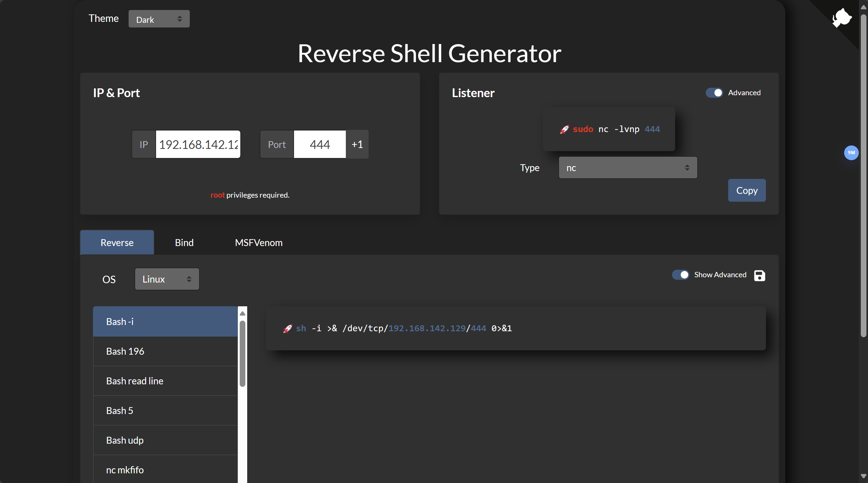Click the blue 9M circular badge
This screenshot has width=868, height=483.
pyautogui.click(x=851, y=153)
